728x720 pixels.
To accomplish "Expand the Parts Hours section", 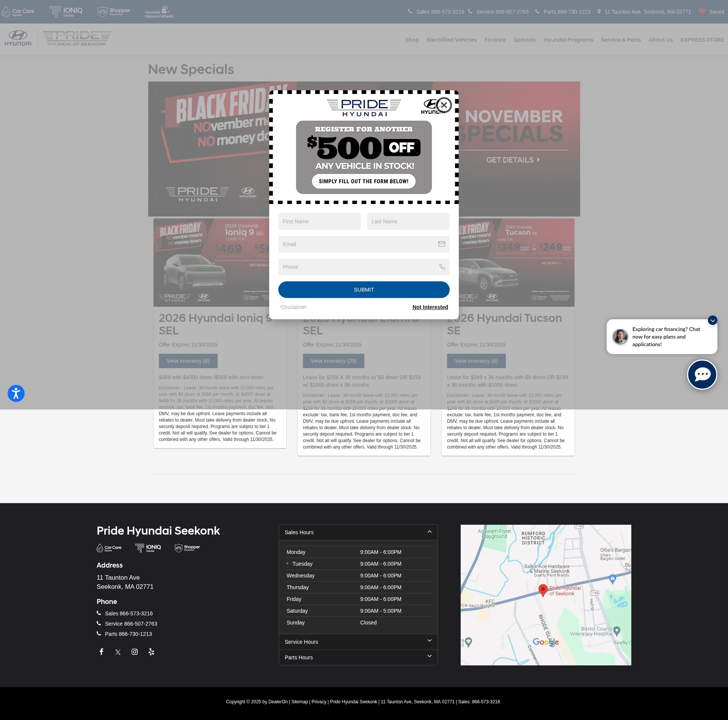I will (x=358, y=657).
